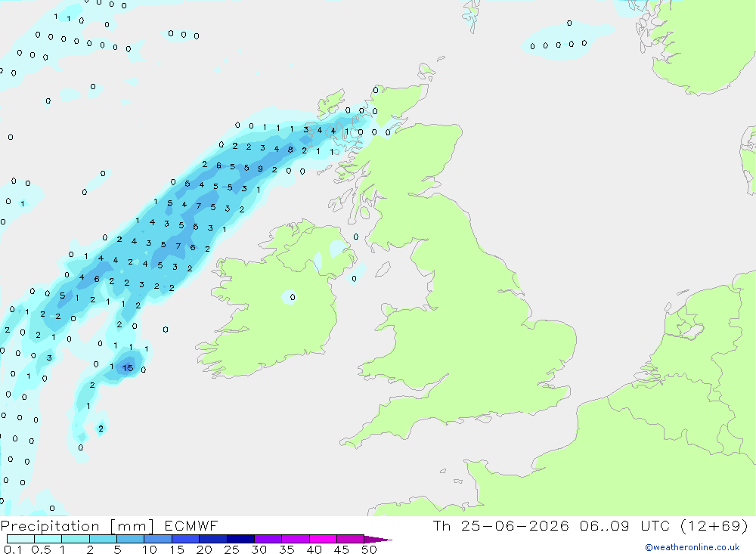Click the '40' legend scale label
The height and width of the screenshot is (554, 756).
(x=314, y=549)
